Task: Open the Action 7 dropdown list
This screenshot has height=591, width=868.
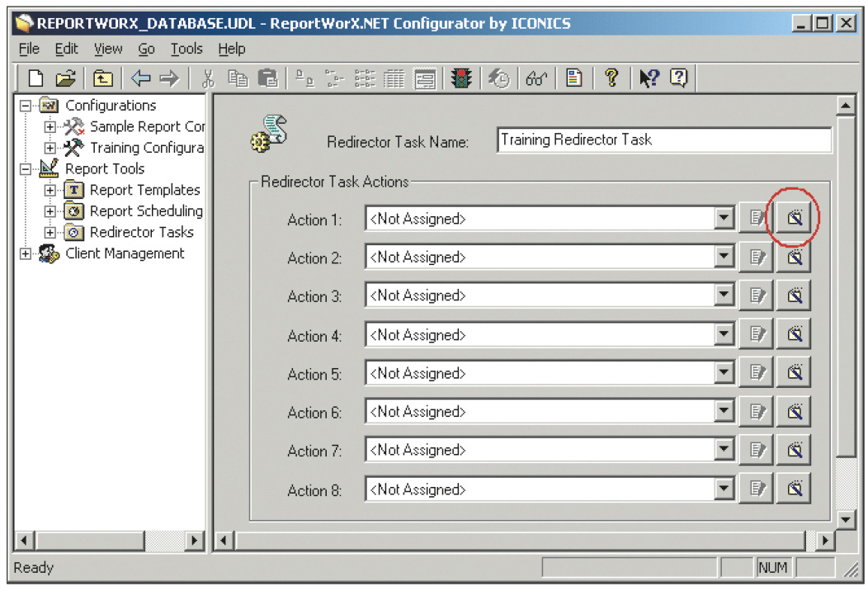Action: (723, 450)
